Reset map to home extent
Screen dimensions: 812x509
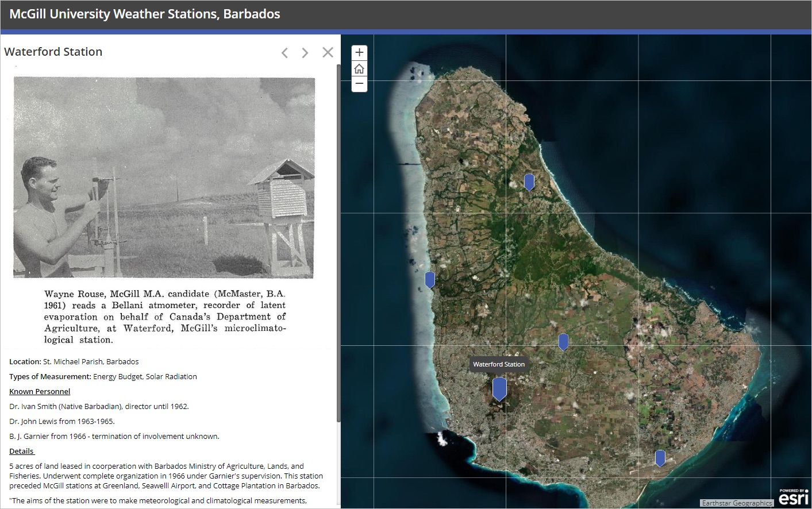pos(359,69)
